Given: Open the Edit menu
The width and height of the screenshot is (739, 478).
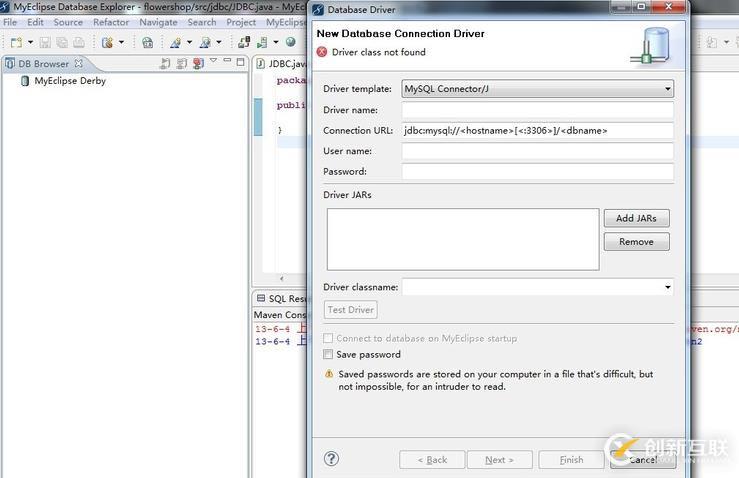Looking at the screenshot, I should (x=35, y=22).
